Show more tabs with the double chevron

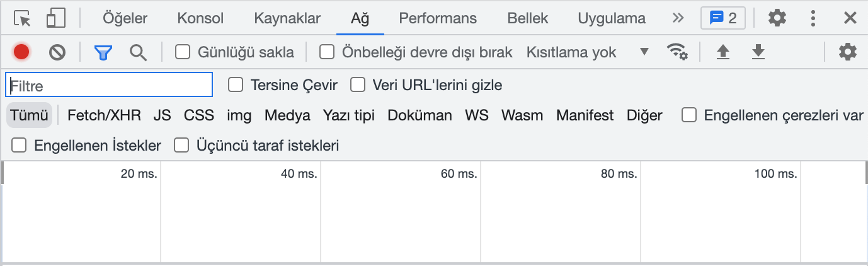click(678, 18)
